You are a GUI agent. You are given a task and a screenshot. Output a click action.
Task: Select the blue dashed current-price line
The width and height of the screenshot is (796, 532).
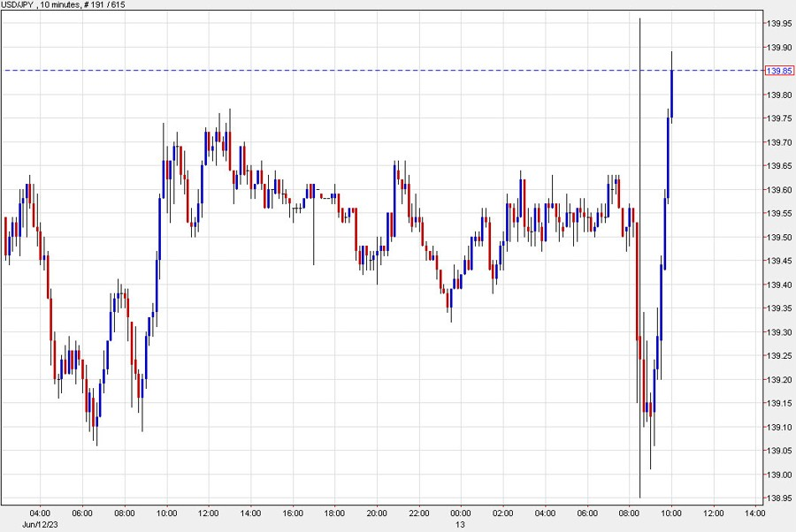tap(354, 70)
